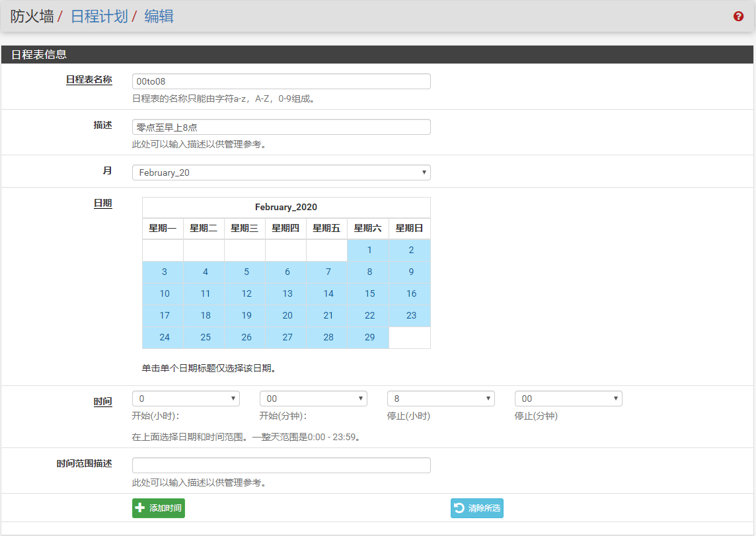Screen dimensions: 756x536
Task: Click the schedule name field containing 00to08
Action: 281,81
